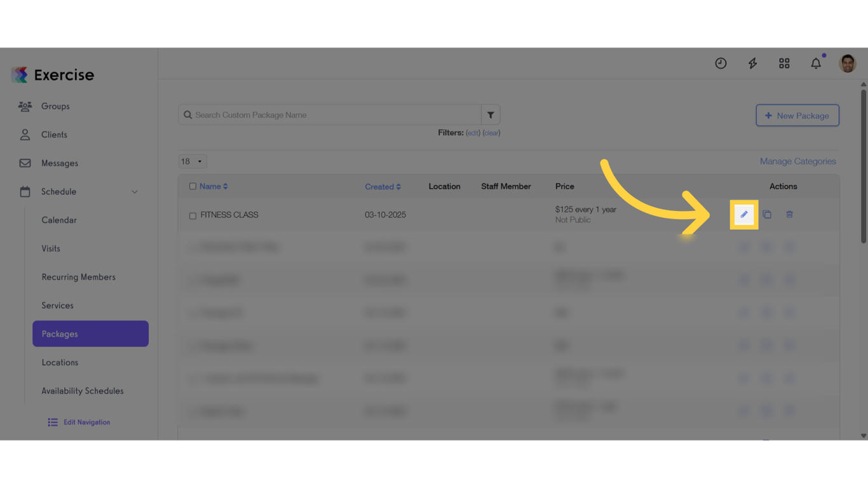Image resolution: width=868 pixels, height=488 pixels.
Task: Toggle the select-all checkbox in table header
Action: [x=193, y=187]
